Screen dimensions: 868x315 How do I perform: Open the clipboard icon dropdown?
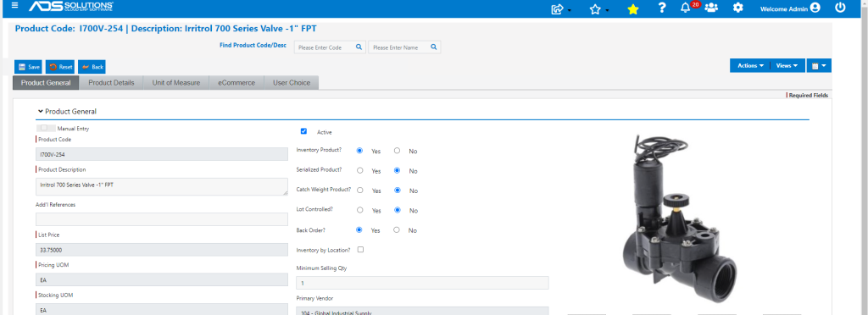(819, 65)
